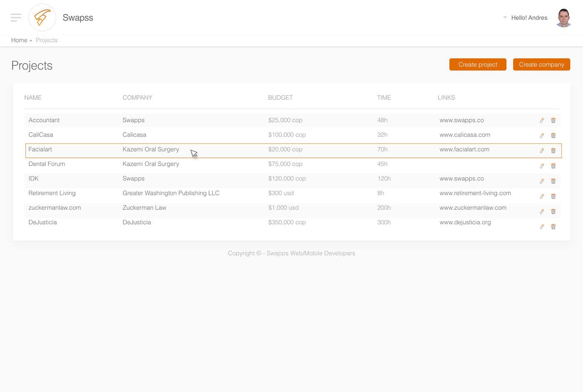Click the 120h time value
Viewport: 583px width, 392px height.
coord(384,178)
